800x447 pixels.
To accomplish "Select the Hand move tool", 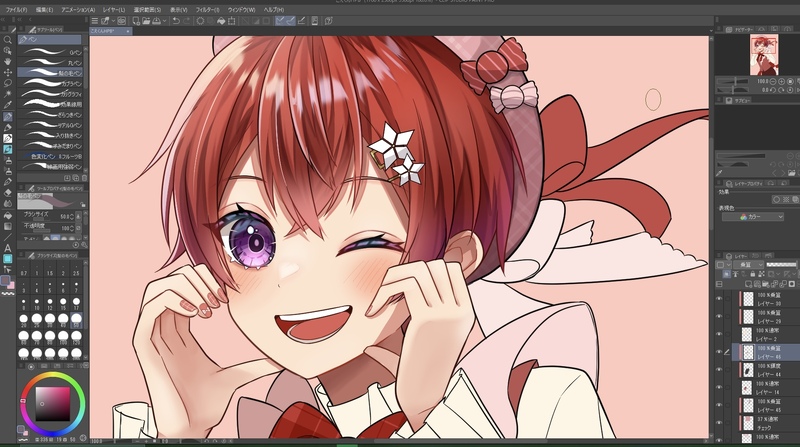I will (8, 61).
